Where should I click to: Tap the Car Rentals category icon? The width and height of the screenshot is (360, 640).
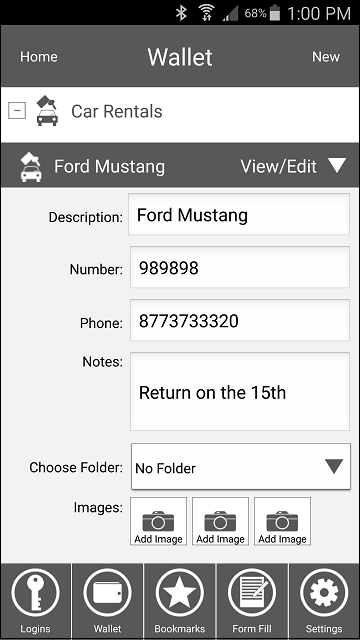[x=47, y=111]
